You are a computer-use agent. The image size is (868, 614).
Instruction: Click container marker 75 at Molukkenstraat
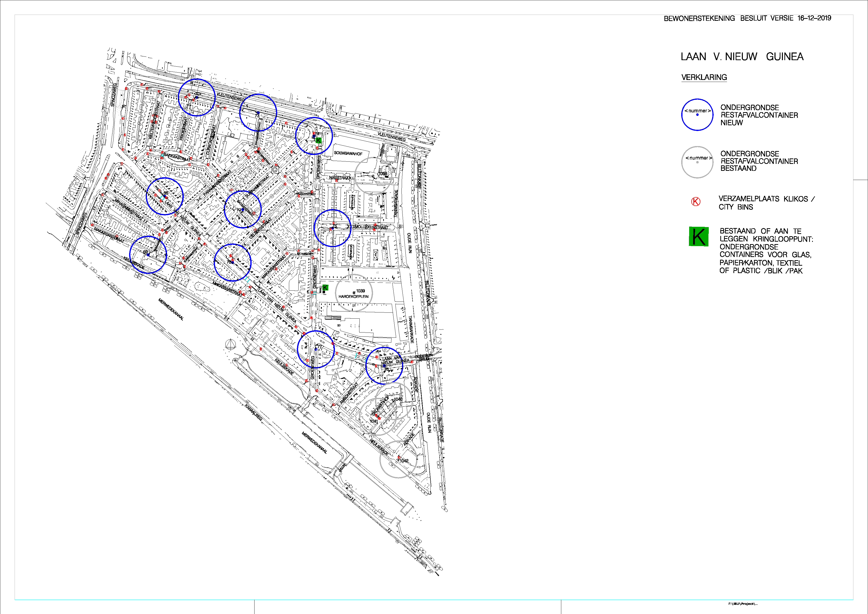click(x=332, y=228)
